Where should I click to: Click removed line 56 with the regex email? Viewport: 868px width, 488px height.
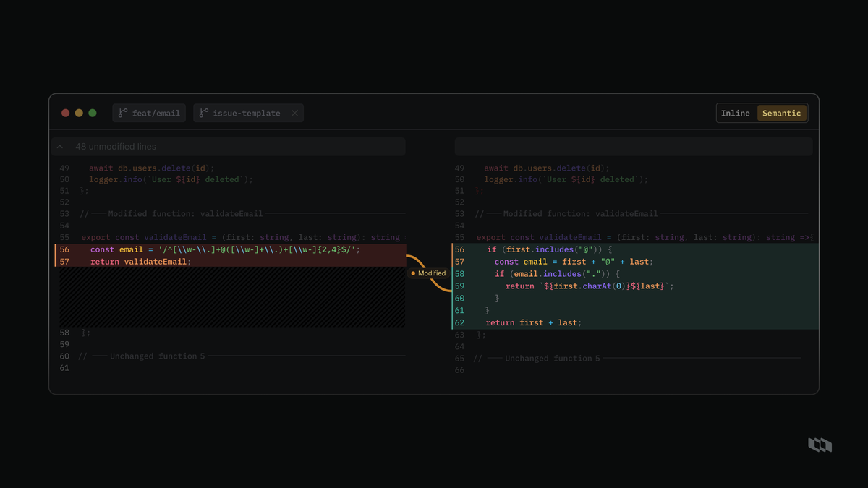230,249
